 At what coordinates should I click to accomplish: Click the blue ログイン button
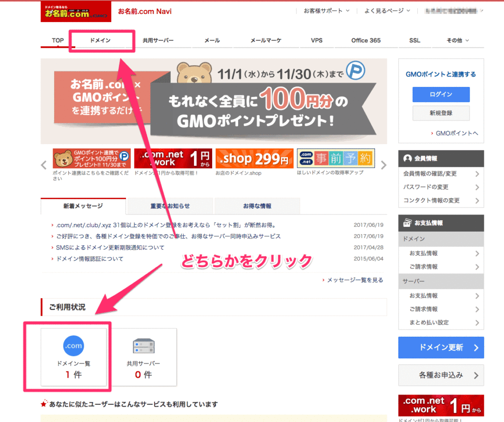tap(441, 94)
